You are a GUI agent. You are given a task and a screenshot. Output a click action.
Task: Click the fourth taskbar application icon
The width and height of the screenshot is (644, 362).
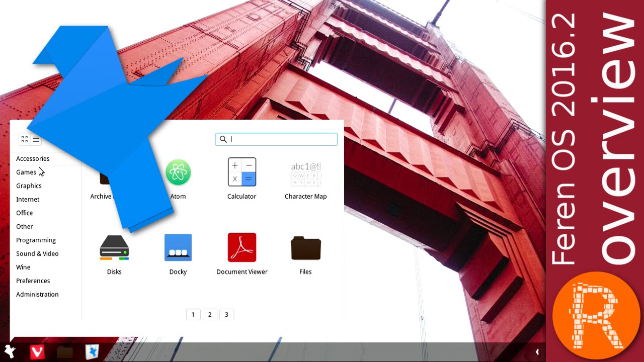(92, 352)
